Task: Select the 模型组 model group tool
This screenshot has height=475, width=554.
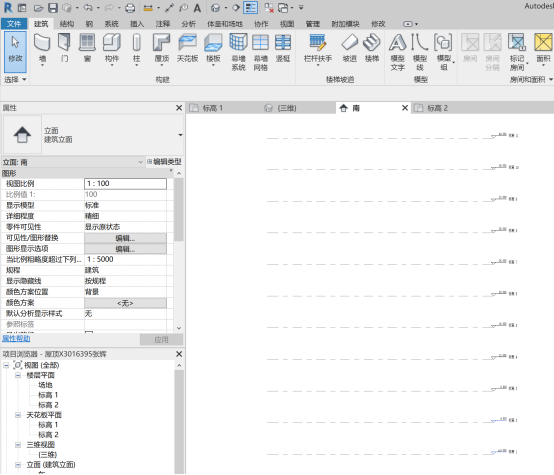Action: (x=444, y=51)
